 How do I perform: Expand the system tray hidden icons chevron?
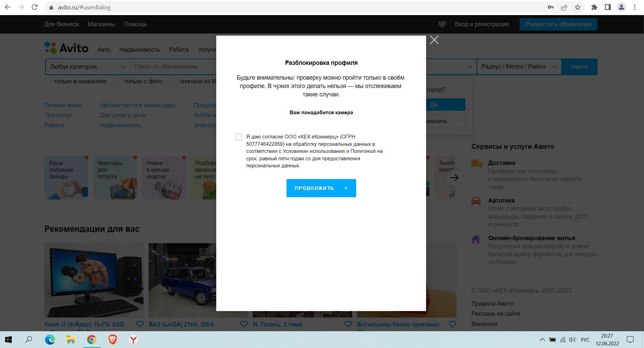(x=542, y=340)
